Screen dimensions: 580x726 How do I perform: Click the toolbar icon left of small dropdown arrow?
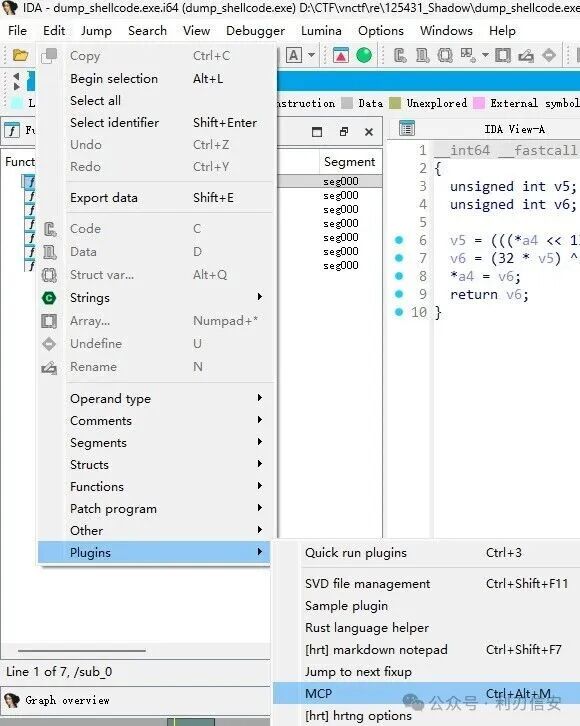point(468,56)
